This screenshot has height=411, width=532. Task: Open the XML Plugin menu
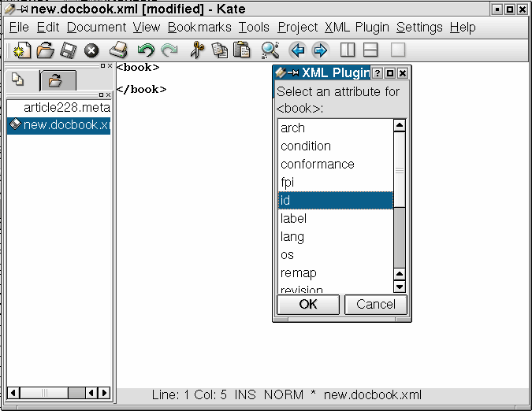[357, 27]
